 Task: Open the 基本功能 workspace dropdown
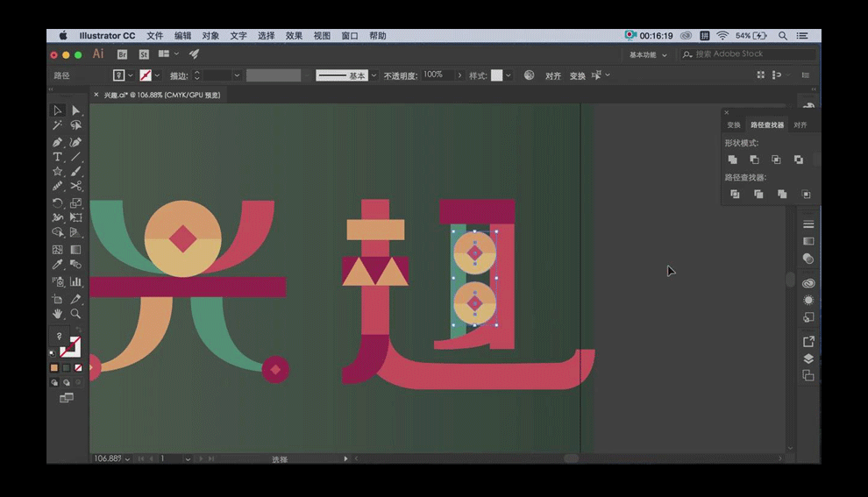click(x=648, y=54)
